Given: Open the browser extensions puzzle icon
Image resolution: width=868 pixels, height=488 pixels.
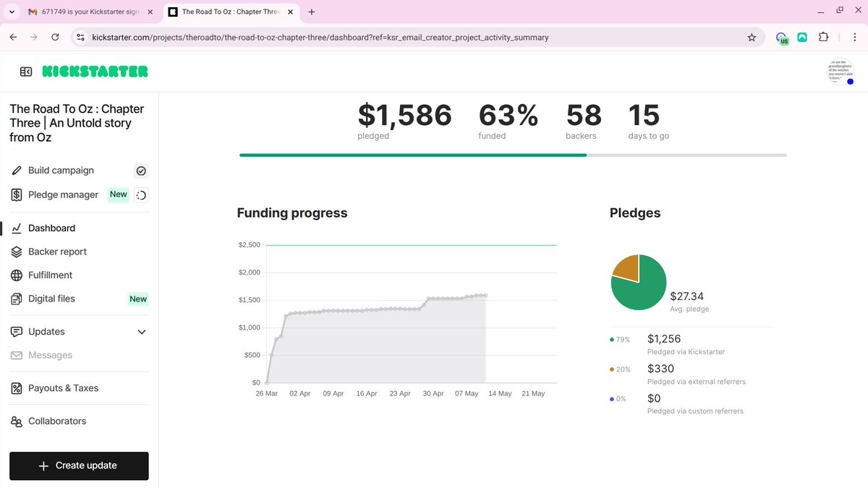Looking at the screenshot, I should click(x=823, y=38).
